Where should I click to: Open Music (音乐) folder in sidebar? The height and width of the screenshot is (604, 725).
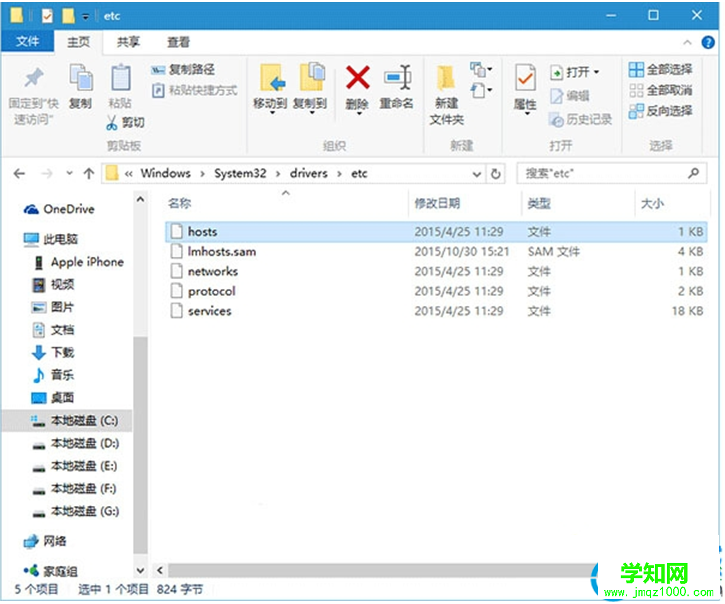click(53, 375)
